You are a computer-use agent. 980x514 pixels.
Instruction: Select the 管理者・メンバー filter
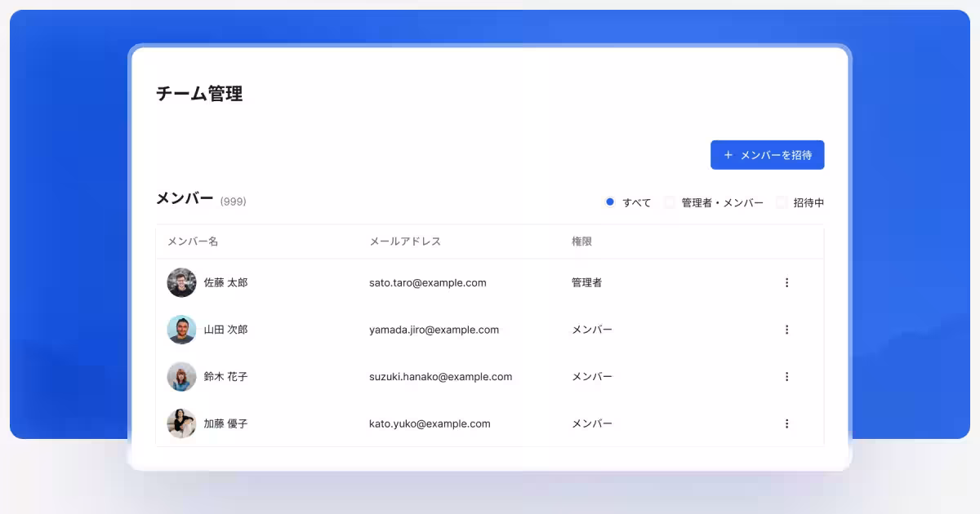tap(707, 202)
